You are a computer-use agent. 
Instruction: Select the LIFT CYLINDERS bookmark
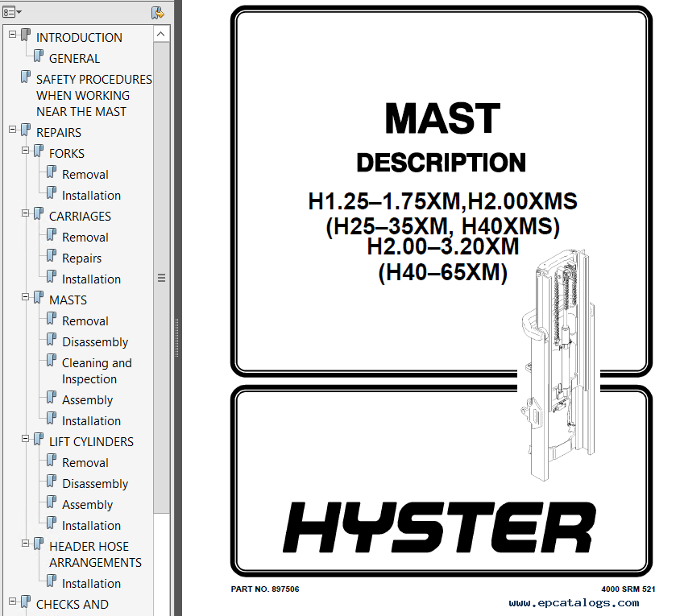[91, 442]
